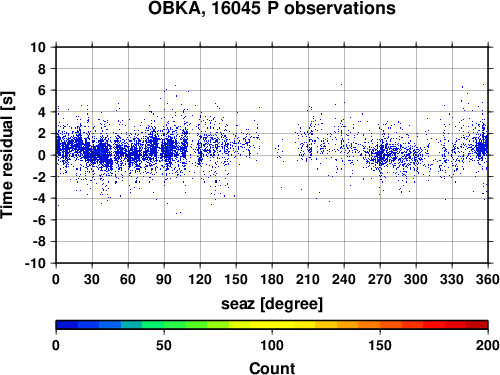
Task: Click the Count label below colorbar
Action: pyautogui.click(x=272, y=368)
